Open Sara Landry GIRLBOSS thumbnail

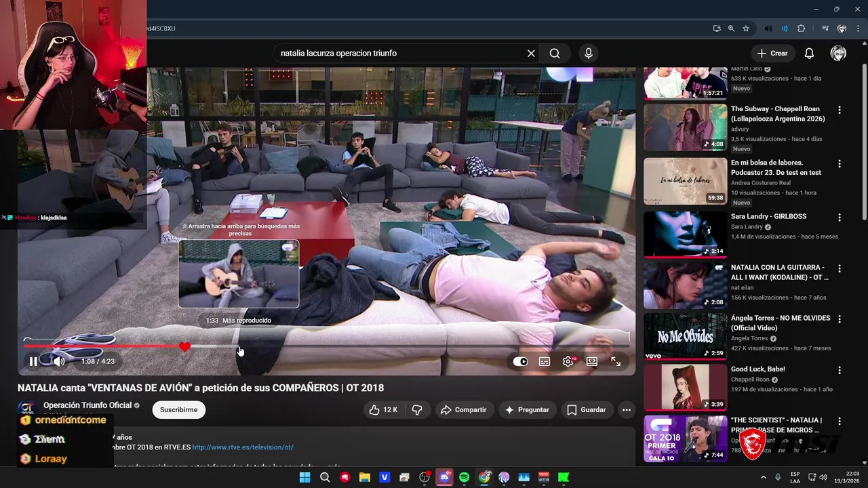pyautogui.click(x=685, y=235)
